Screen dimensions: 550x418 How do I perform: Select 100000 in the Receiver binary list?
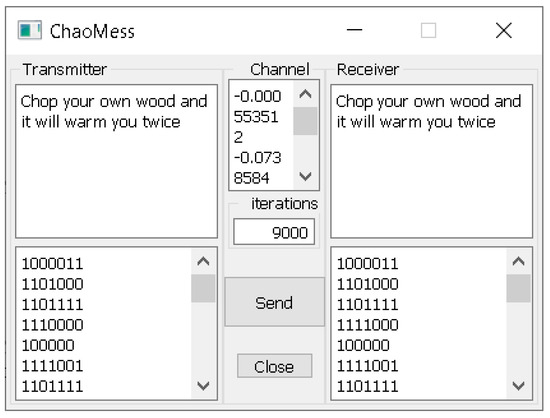point(363,345)
